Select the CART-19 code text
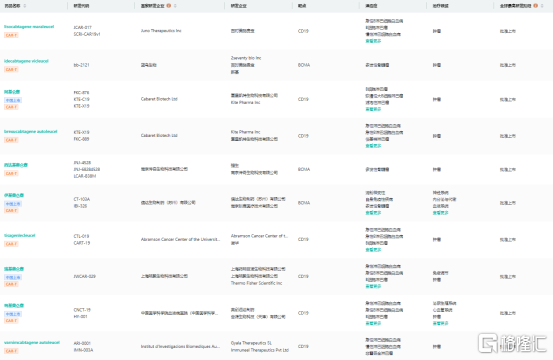This screenshot has height=360, width=553. pos(82,243)
